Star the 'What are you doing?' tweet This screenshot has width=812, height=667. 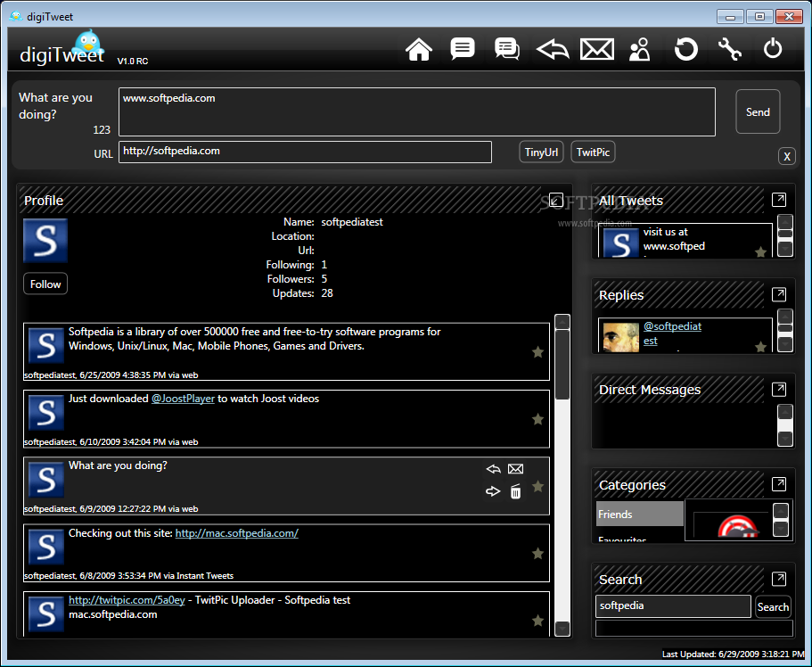point(537,486)
